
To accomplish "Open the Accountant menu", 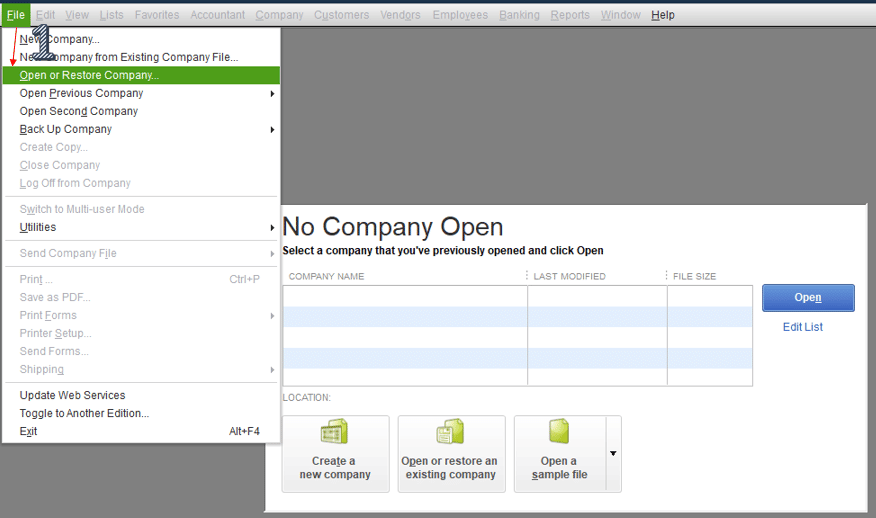I will (x=217, y=15).
